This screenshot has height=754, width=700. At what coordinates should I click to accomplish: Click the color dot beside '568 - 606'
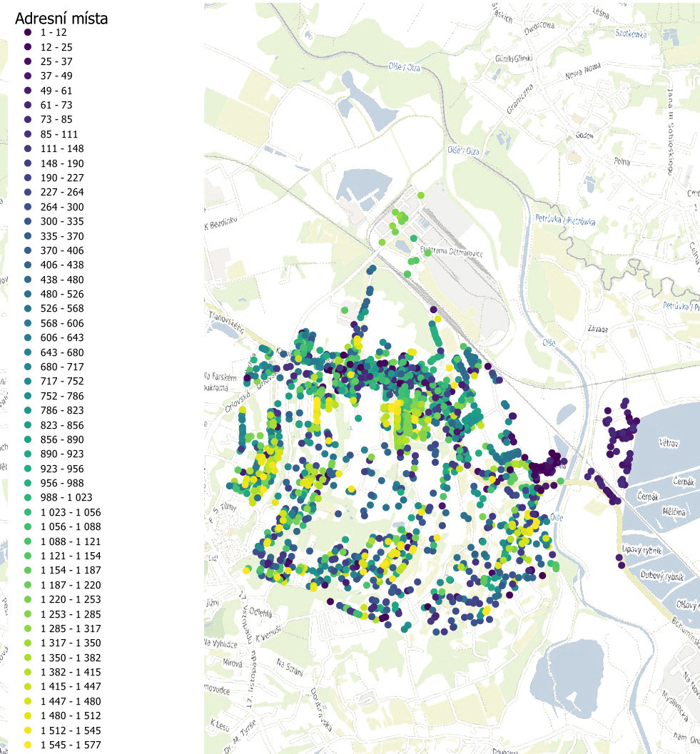point(28,323)
